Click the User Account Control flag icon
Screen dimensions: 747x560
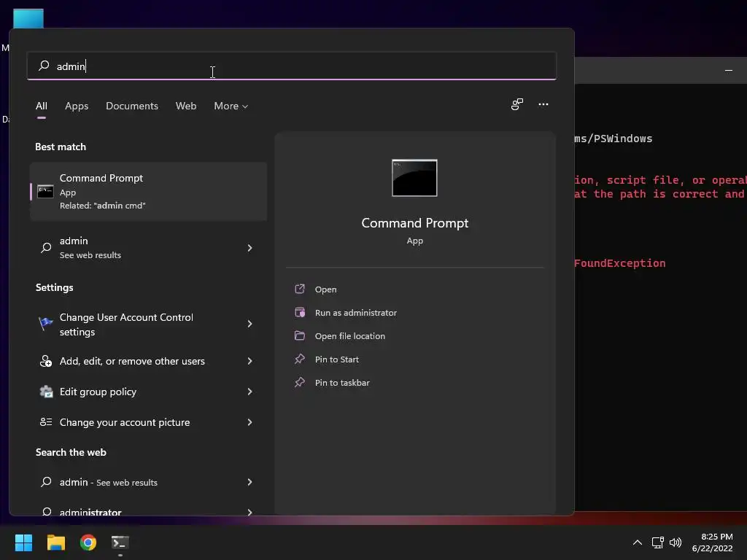(x=46, y=324)
